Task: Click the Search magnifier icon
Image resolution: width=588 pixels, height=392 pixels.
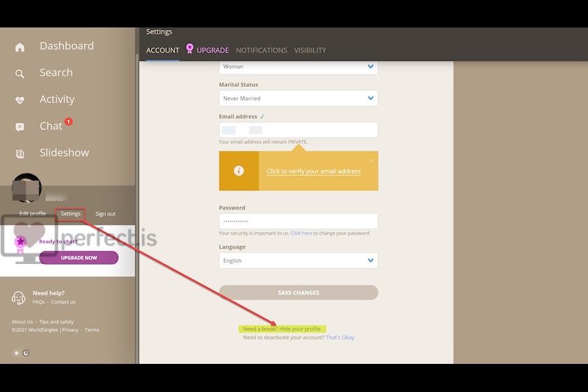Action: pos(20,74)
